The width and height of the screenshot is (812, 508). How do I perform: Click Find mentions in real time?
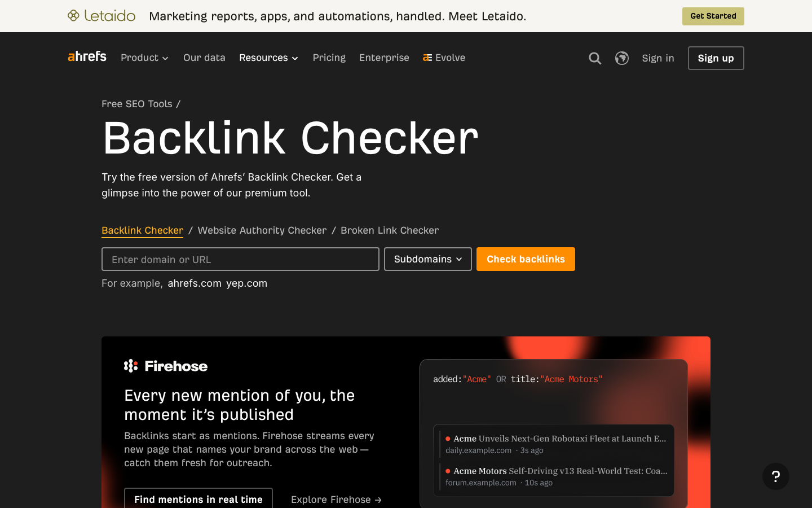(198, 499)
